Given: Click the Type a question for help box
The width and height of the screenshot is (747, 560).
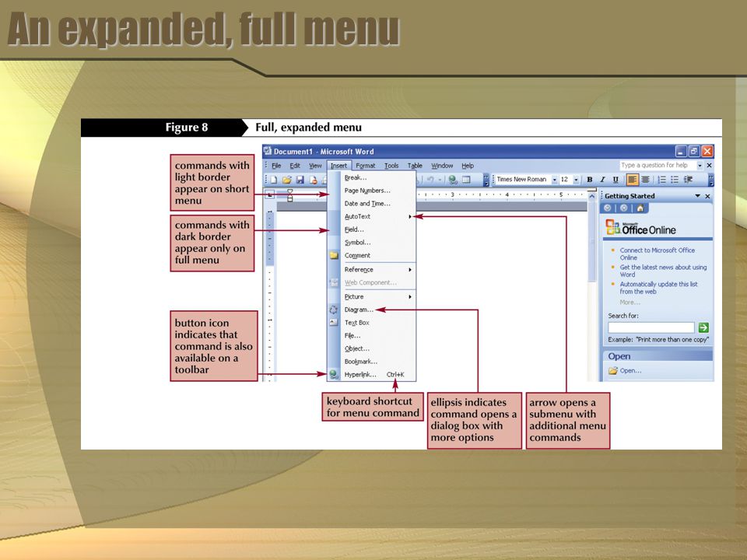Looking at the screenshot, I should [x=658, y=165].
